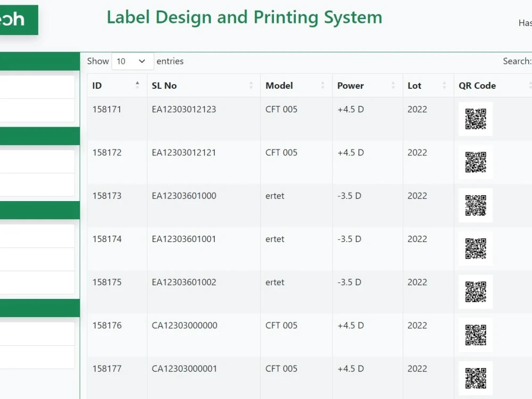Click model CFT 005 in row 158171

click(281, 109)
